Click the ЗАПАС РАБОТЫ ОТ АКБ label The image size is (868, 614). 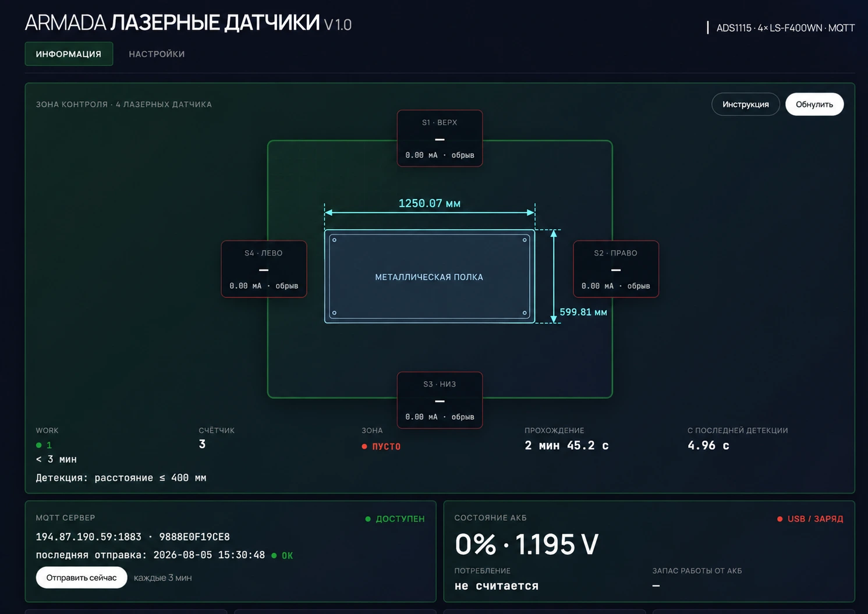point(697,571)
